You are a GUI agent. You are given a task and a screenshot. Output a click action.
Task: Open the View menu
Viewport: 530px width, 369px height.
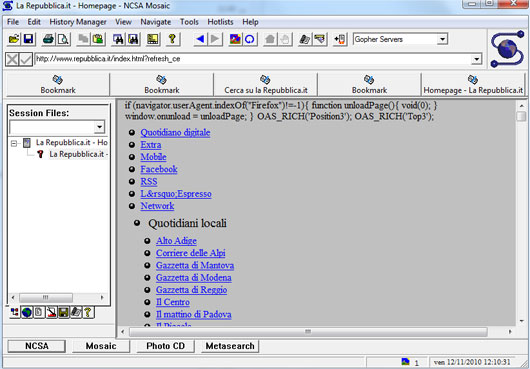[123, 22]
